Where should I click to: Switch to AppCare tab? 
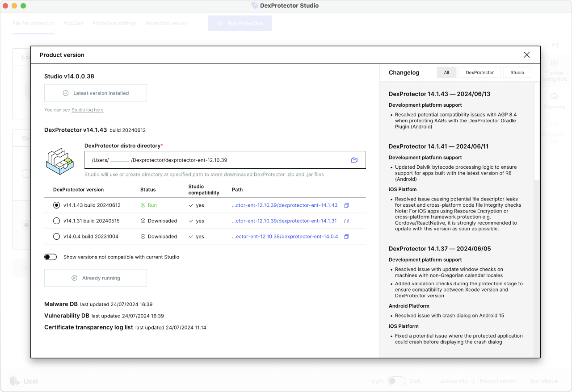73,23
